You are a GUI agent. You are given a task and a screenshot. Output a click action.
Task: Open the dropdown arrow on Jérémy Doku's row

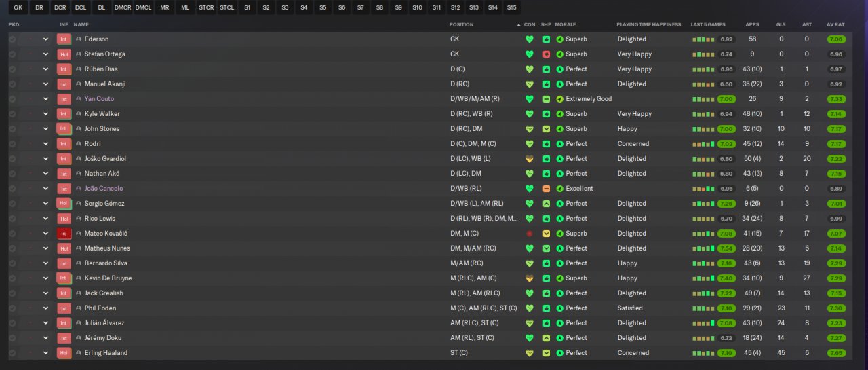tap(46, 338)
